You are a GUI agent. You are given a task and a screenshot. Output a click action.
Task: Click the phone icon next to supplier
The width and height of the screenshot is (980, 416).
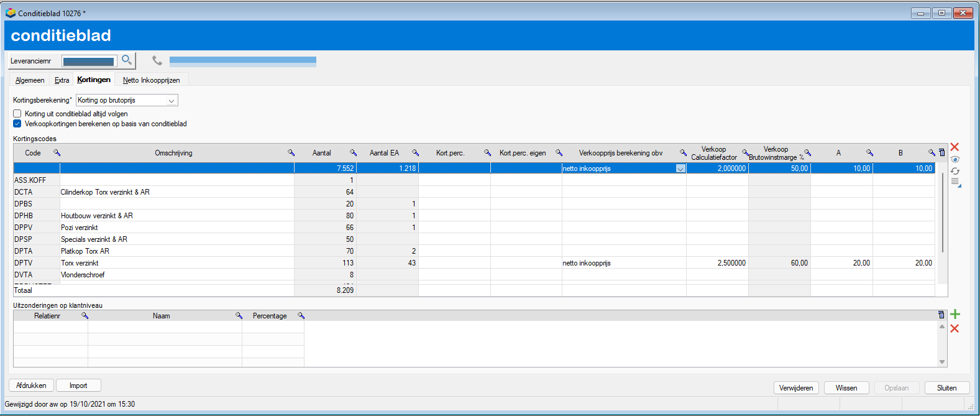click(157, 60)
